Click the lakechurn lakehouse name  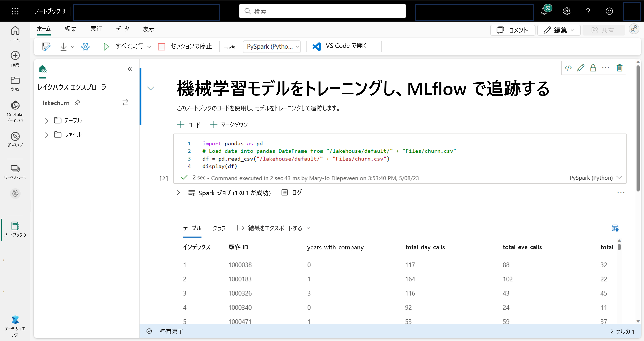click(x=56, y=103)
